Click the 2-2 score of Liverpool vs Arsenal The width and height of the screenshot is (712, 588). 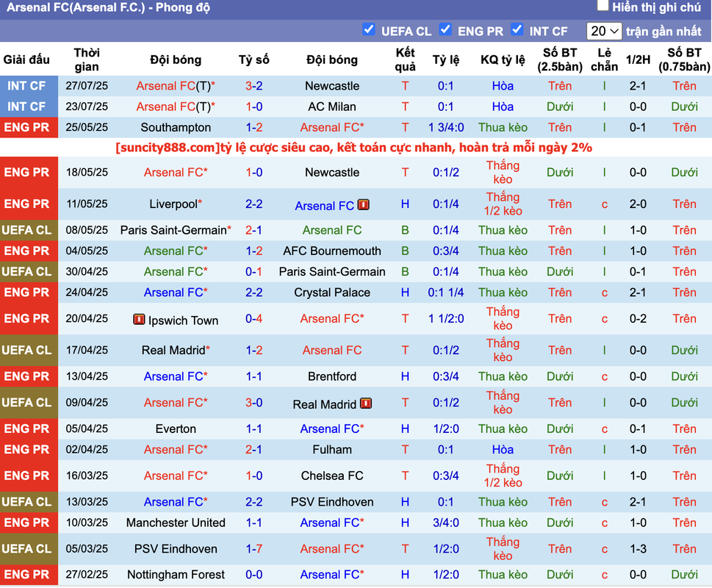[x=253, y=204]
